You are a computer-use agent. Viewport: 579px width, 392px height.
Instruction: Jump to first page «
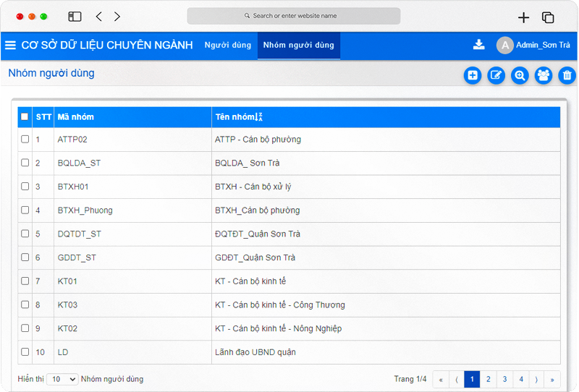[441, 379]
